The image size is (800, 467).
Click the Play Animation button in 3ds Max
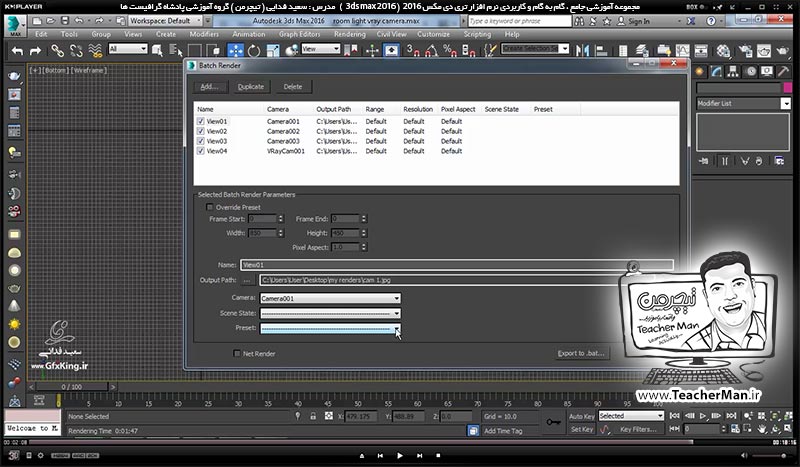pos(703,416)
